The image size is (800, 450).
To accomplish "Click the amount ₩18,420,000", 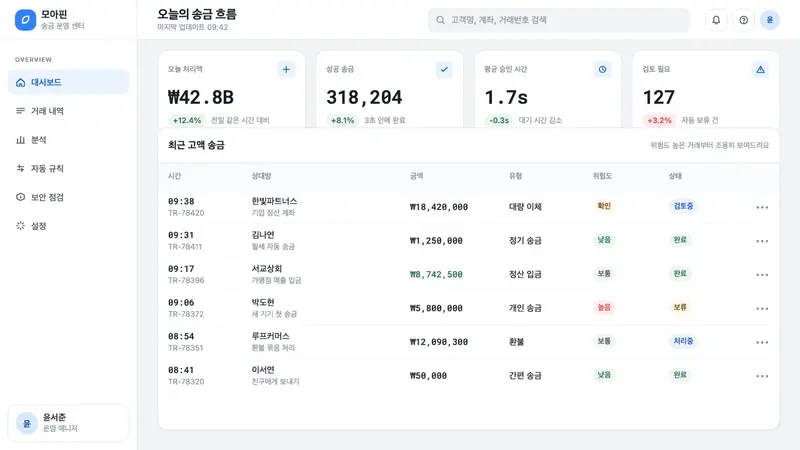I will pyautogui.click(x=439, y=207).
